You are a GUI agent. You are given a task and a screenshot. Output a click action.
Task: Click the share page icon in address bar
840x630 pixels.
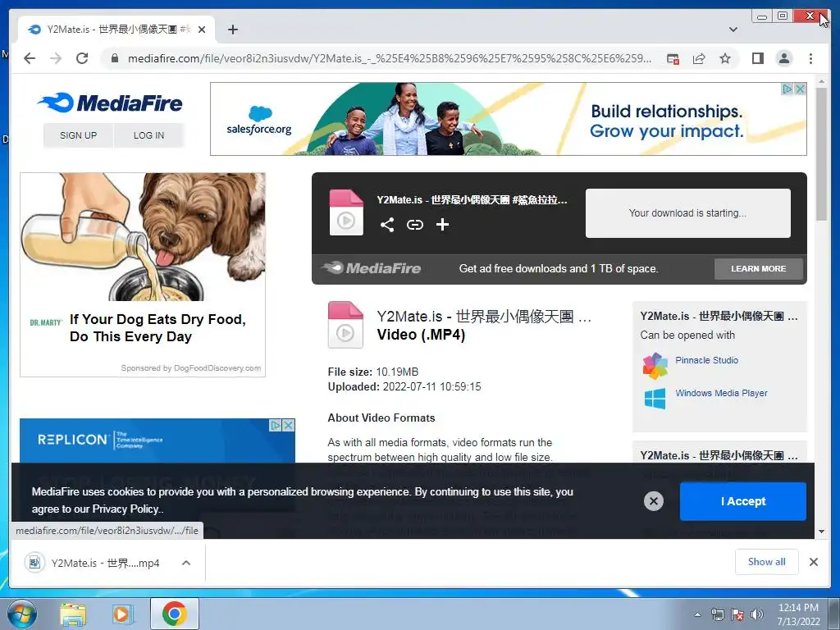[699, 59]
